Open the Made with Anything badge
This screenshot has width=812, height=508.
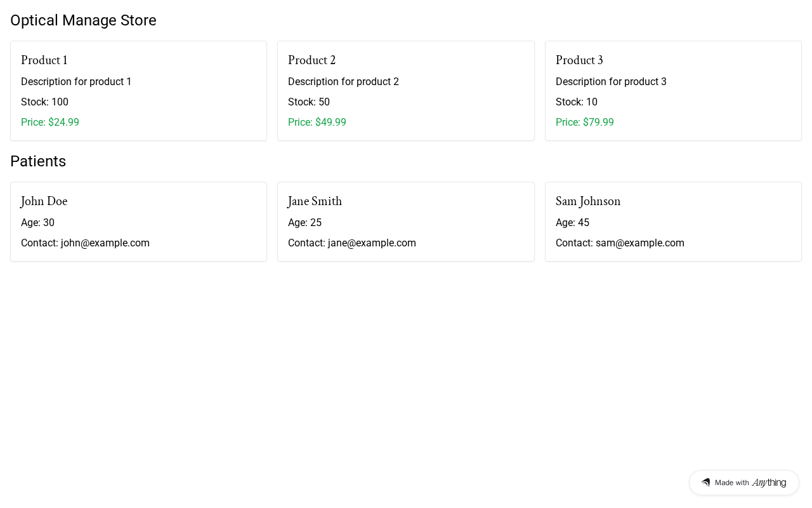click(x=743, y=483)
